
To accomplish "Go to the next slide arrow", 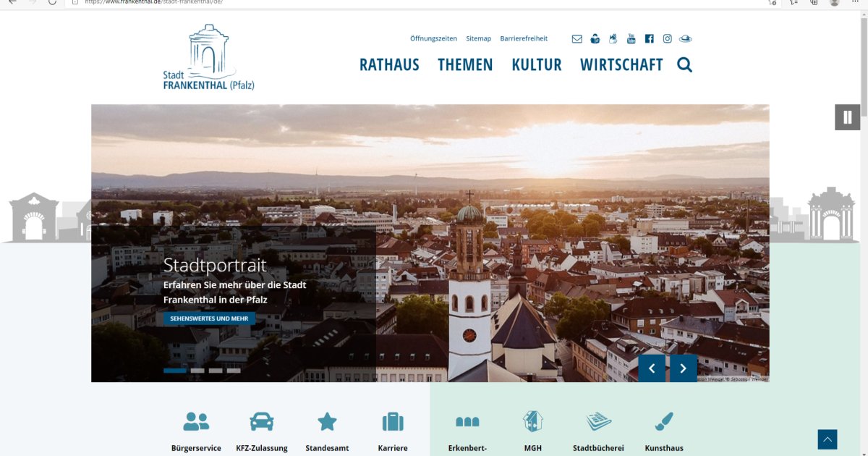I will pyautogui.click(x=683, y=368).
